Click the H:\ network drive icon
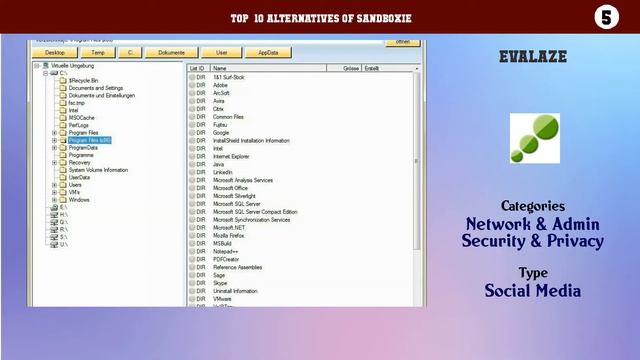Screen dimensions: 640x360 pyautogui.click(x=54, y=215)
